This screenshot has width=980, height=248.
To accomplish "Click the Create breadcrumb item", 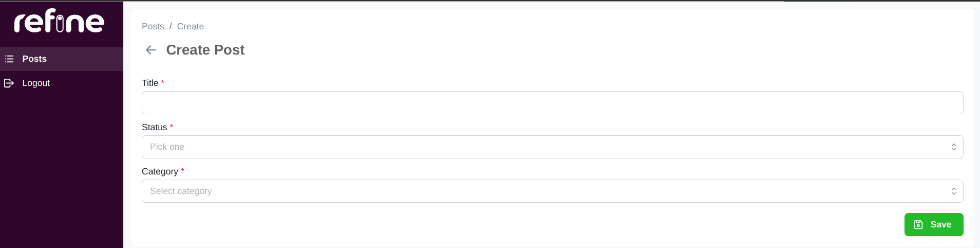I will 191,26.
